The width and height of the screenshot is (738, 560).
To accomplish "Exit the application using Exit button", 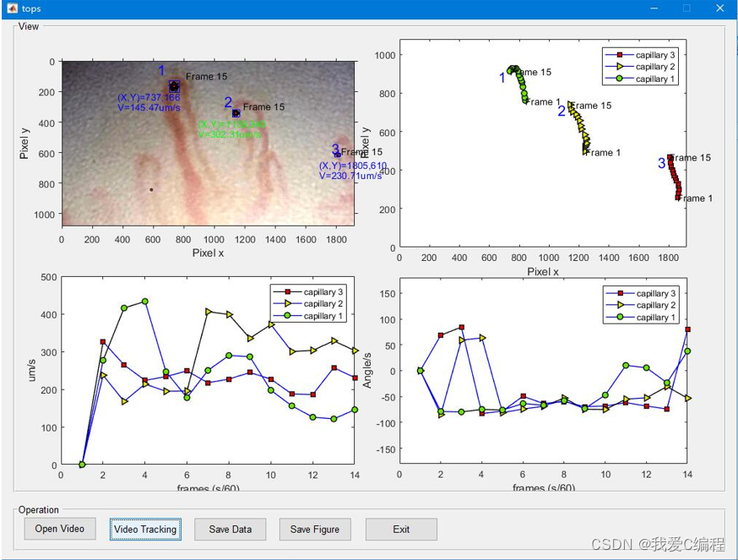I will coord(401,530).
